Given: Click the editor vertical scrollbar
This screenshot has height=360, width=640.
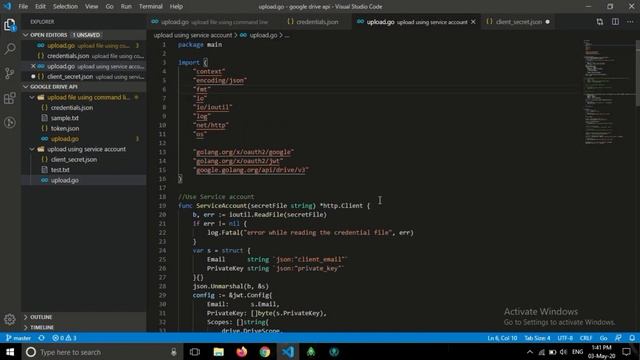Looking at the screenshot, I should pos(638,73).
